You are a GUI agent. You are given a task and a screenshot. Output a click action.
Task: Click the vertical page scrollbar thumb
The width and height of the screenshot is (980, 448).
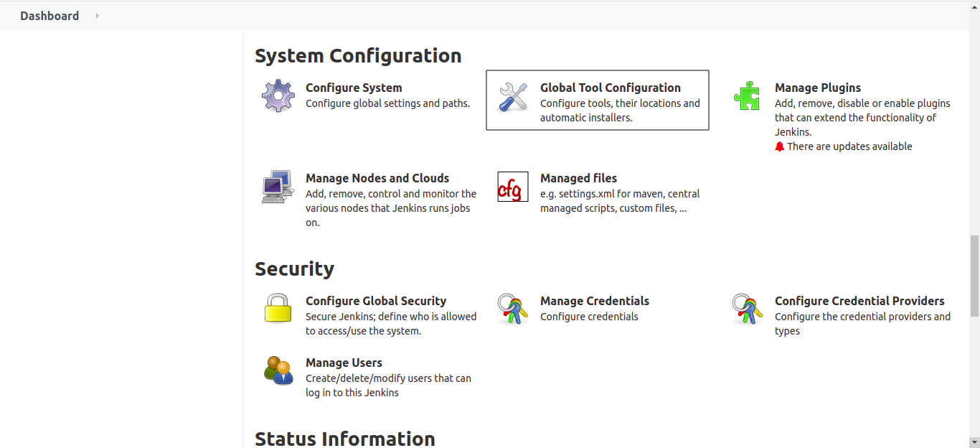pos(974,276)
